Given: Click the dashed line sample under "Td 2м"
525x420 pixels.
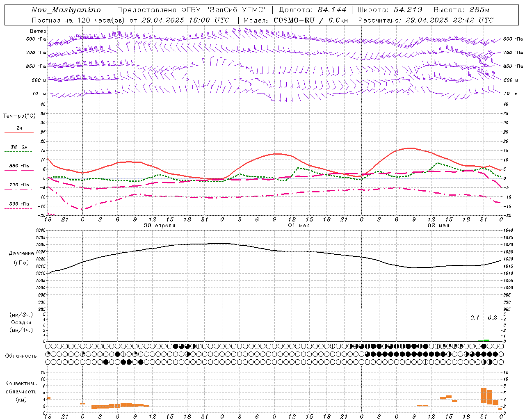Looking at the screenshot, I should 19,152.
